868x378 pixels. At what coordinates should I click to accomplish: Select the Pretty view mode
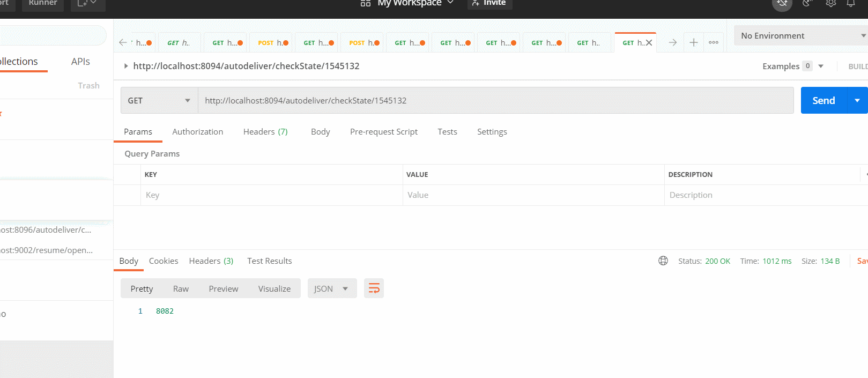click(x=142, y=288)
